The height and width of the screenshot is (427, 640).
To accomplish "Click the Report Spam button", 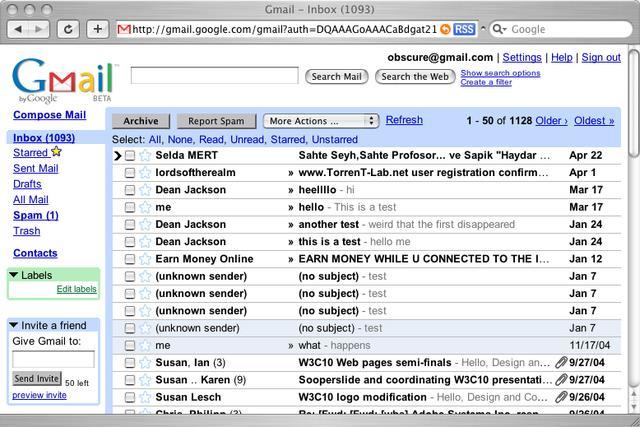I will (x=216, y=121).
